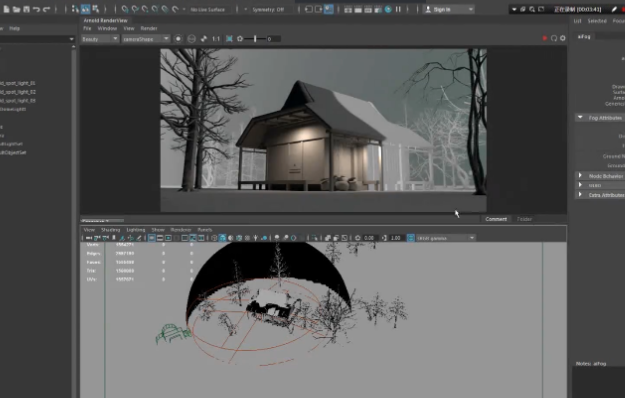This screenshot has width=625, height=398.
Task: Enable the second snap magnet icon
Action: tap(135, 9)
